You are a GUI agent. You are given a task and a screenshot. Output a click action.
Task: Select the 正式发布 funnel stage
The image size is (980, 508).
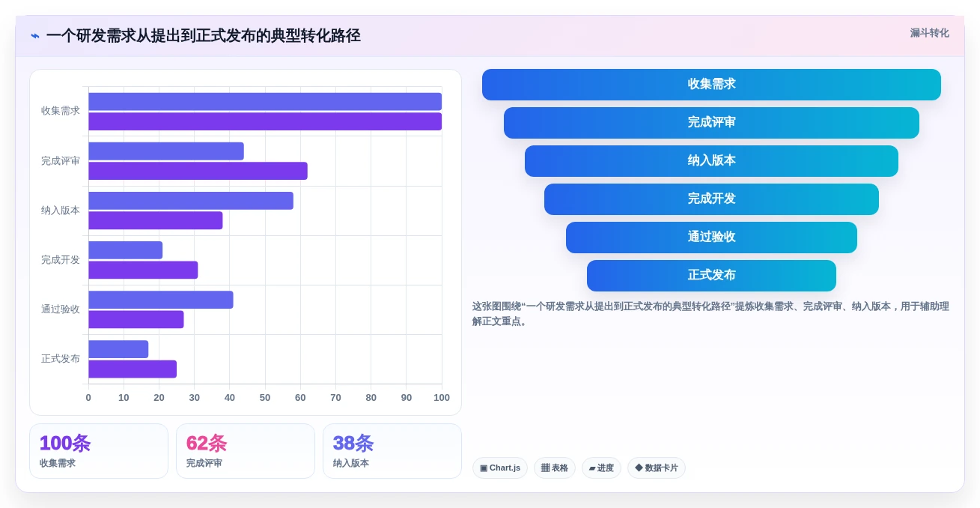tap(711, 276)
